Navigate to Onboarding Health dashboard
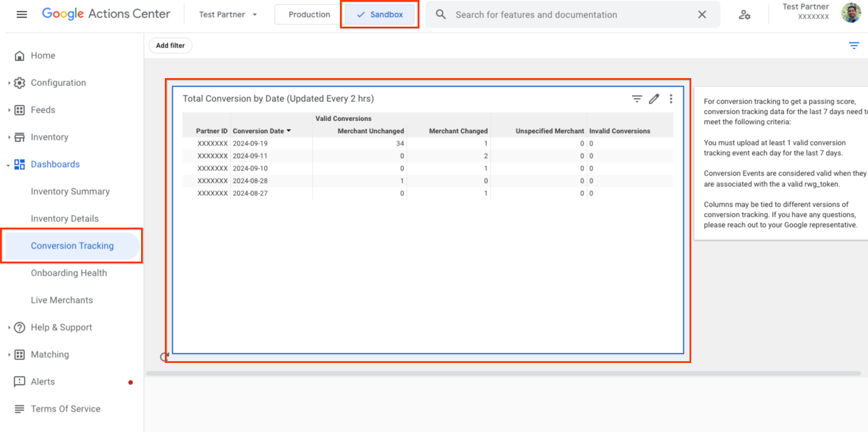This screenshot has width=868, height=432. point(69,272)
